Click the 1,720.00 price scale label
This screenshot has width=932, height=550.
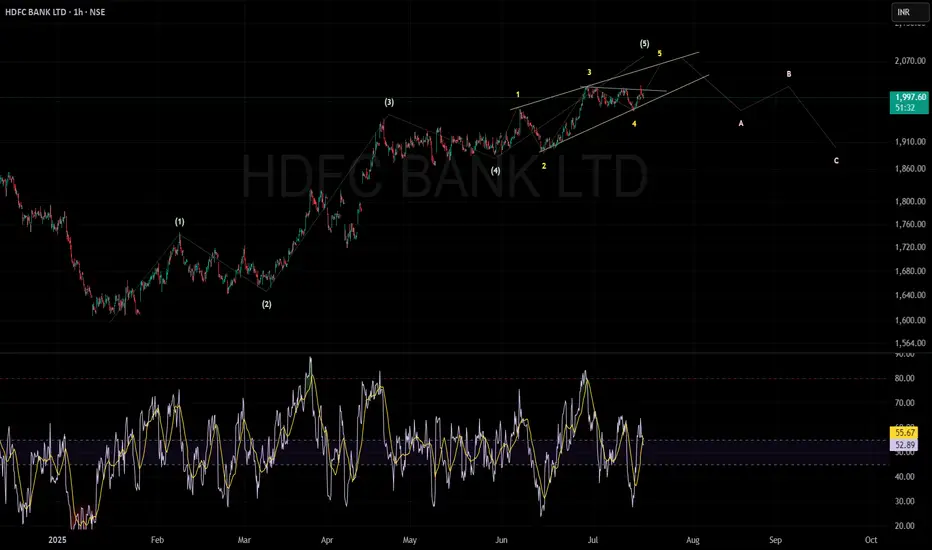(910, 247)
